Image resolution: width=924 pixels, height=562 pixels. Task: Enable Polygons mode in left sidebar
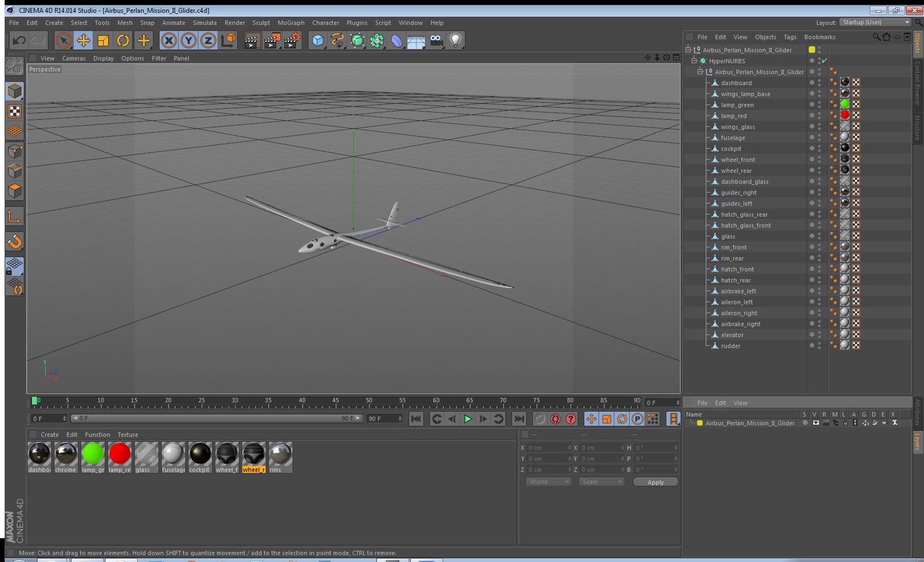click(x=15, y=191)
